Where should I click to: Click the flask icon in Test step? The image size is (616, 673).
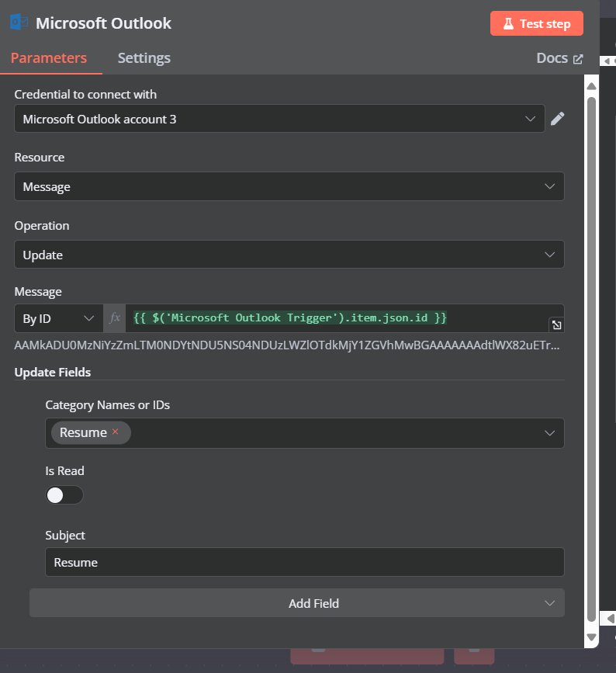coord(508,23)
